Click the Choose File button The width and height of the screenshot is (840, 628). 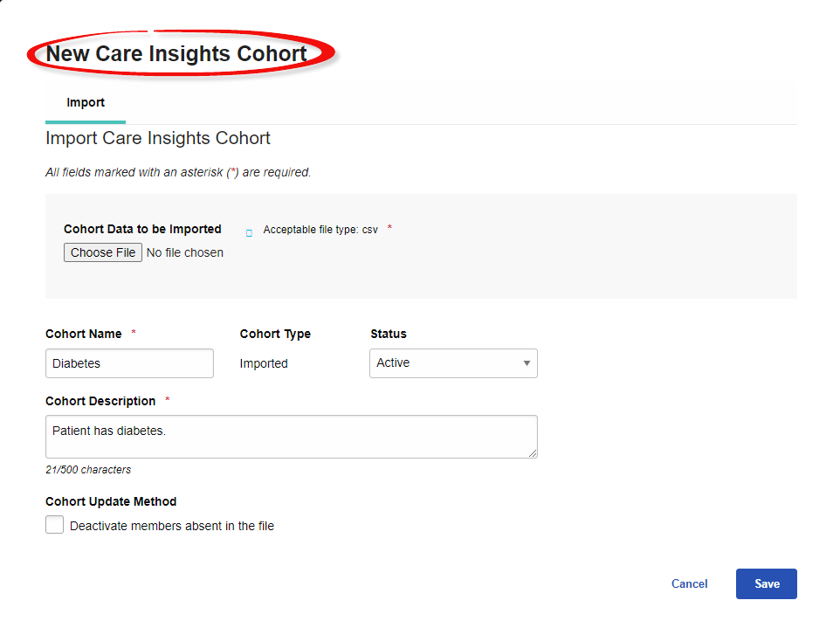click(103, 252)
